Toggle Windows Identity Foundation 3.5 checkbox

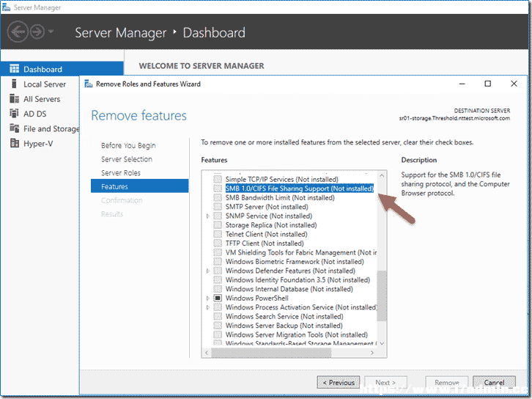[218, 279]
